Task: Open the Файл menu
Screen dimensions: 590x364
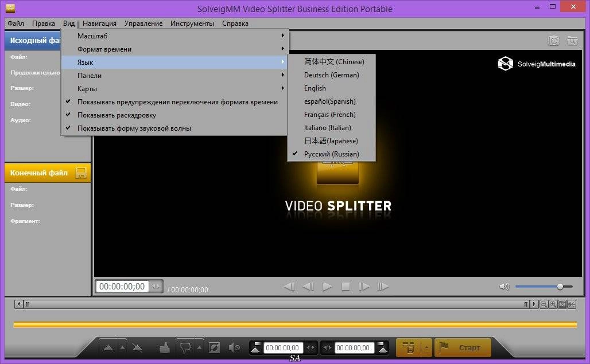Action: pos(16,24)
